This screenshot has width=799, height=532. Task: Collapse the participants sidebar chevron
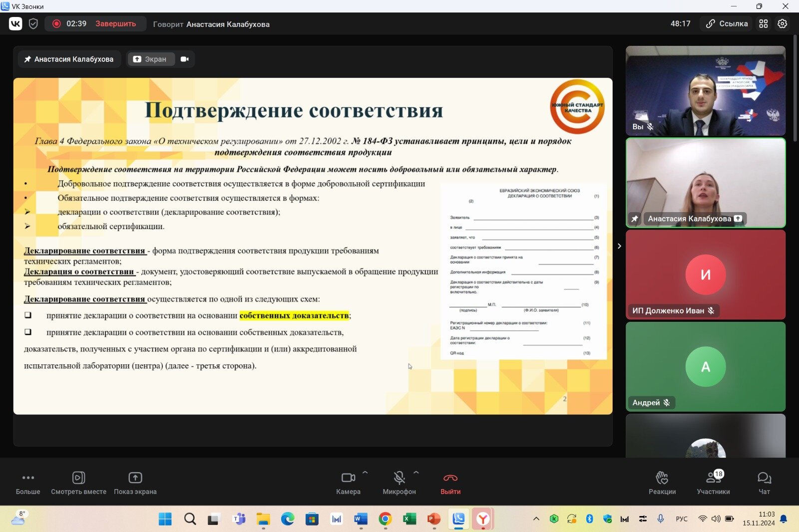click(x=619, y=246)
